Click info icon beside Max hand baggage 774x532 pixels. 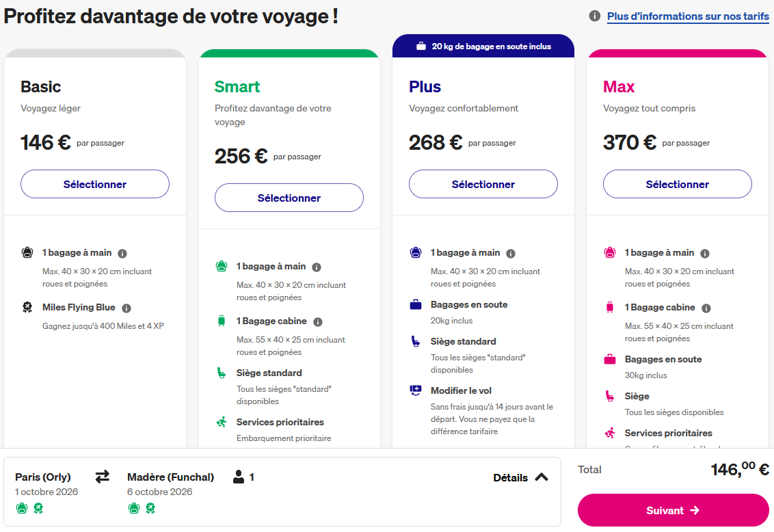[705, 253]
